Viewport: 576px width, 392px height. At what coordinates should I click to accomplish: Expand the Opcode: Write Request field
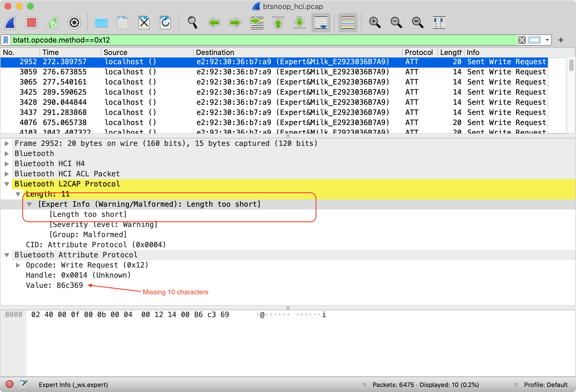[18, 265]
